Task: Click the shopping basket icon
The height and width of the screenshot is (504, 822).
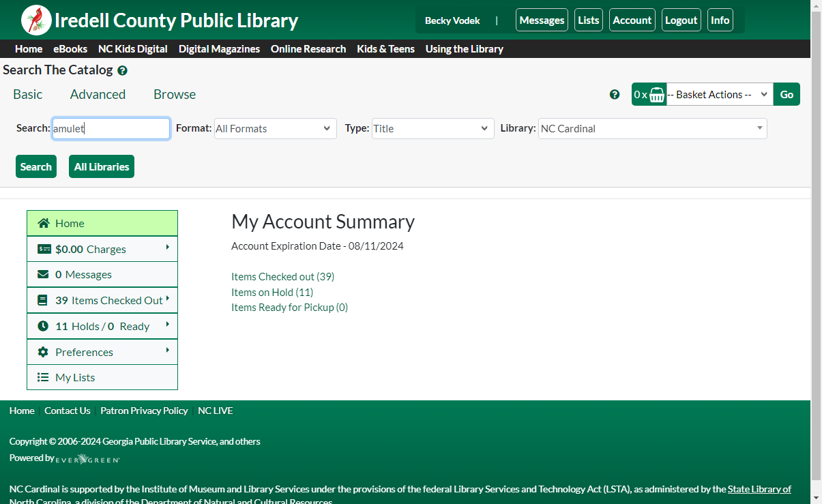Action: coord(657,94)
